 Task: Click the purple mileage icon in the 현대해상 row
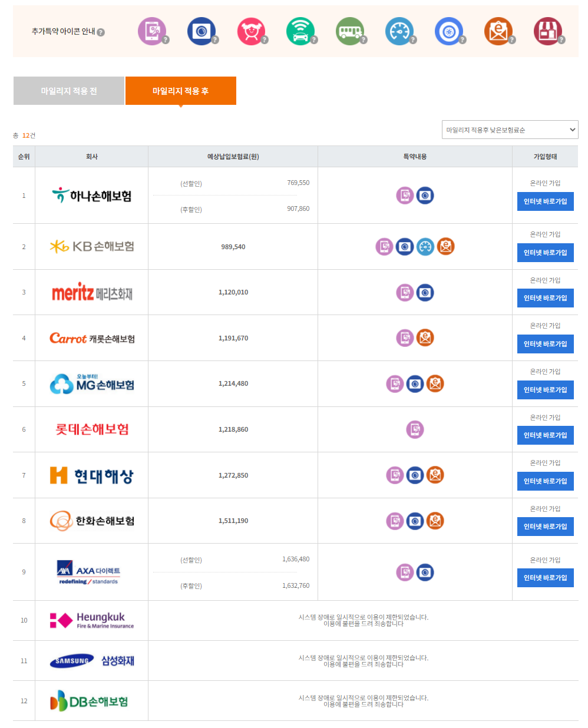(395, 475)
